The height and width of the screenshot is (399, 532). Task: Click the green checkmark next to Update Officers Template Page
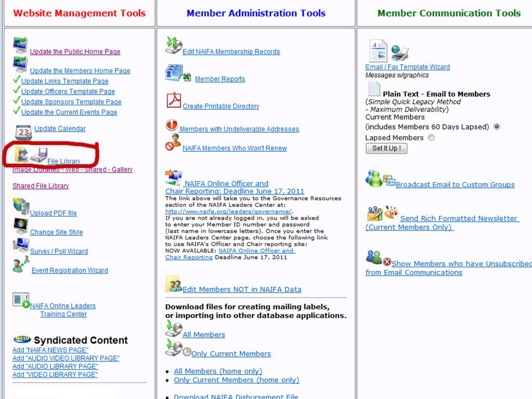pos(17,90)
